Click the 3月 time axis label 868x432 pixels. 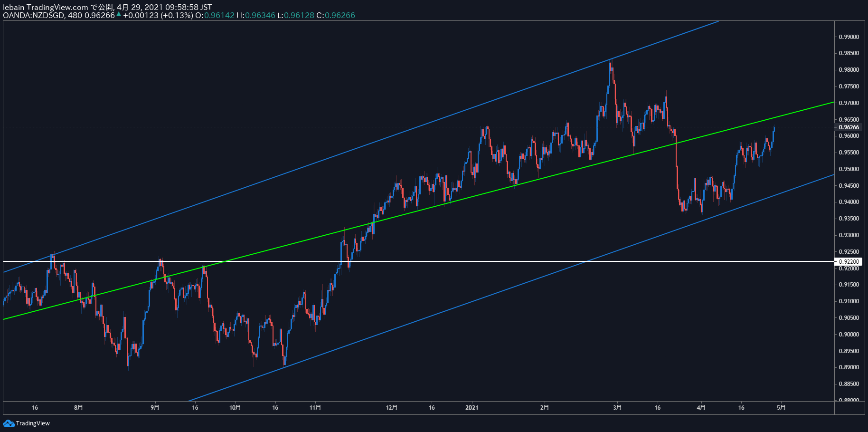pos(617,407)
